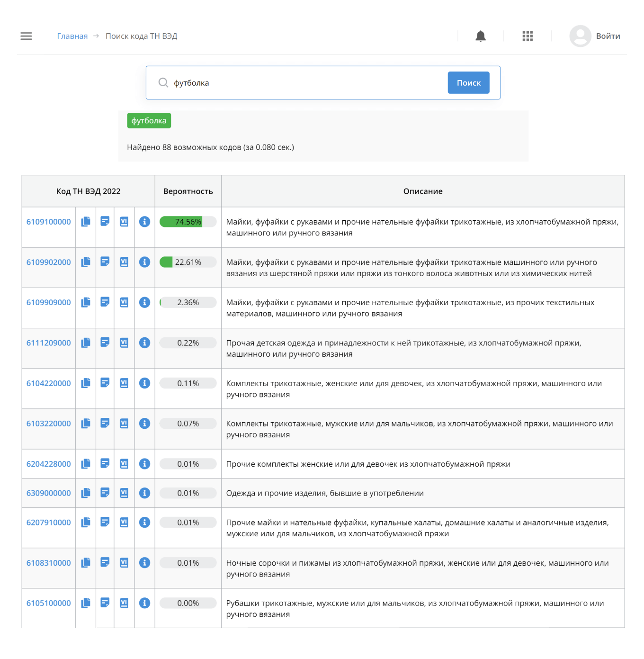Screen dimensions: 644x659
Task: Open notifications bell
Action: click(x=481, y=36)
